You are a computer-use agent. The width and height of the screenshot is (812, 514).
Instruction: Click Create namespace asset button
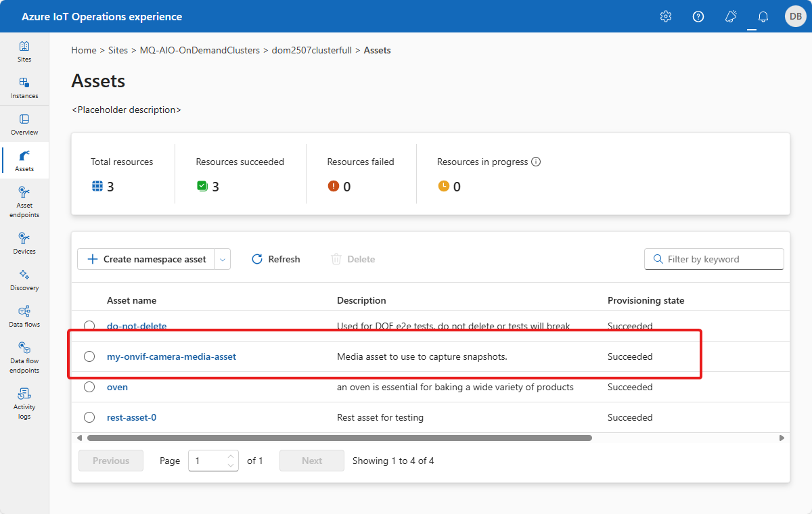146,259
